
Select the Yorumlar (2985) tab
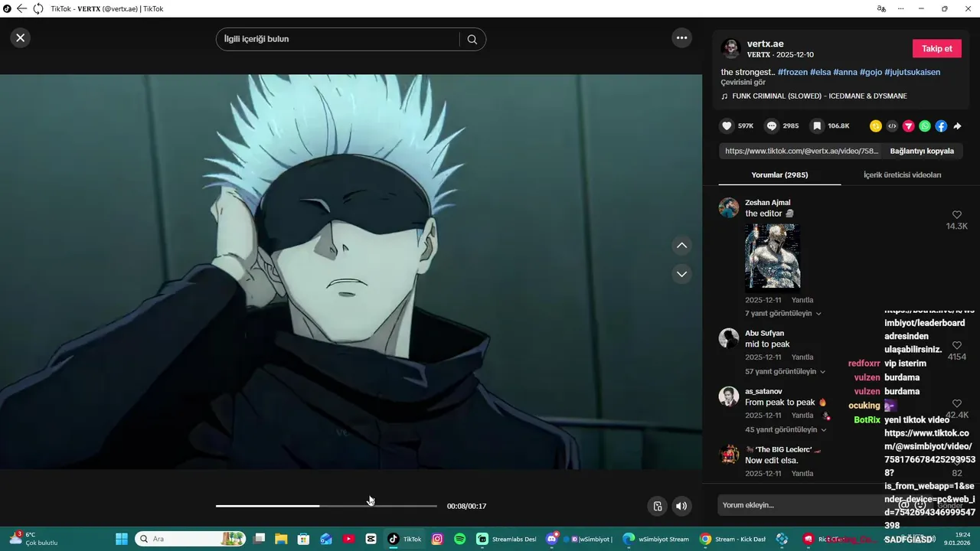[779, 174]
